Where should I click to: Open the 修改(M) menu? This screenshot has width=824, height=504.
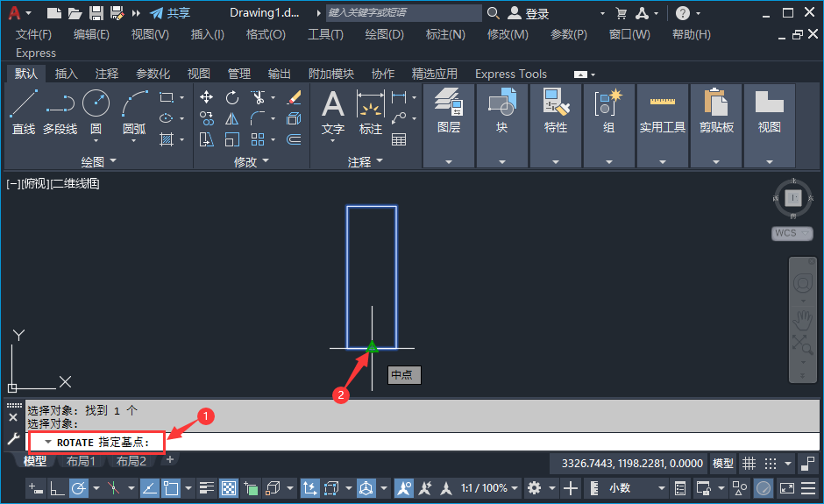point(508,35)
